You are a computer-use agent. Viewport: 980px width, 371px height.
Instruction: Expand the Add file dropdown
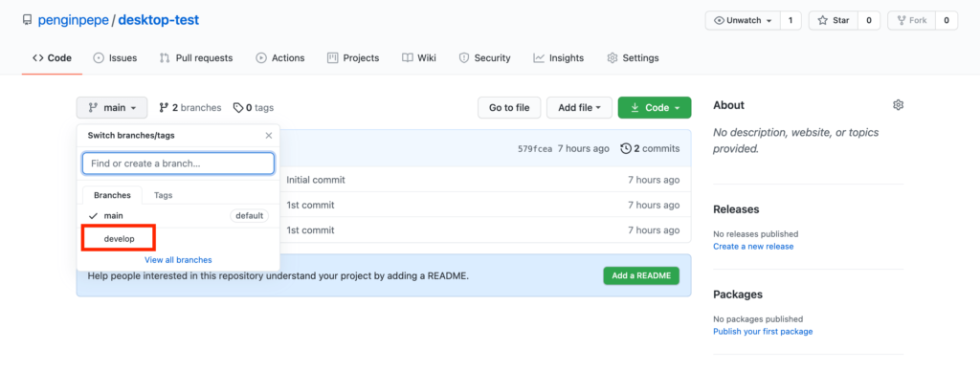pyautogui.click(x=579, y=107)
